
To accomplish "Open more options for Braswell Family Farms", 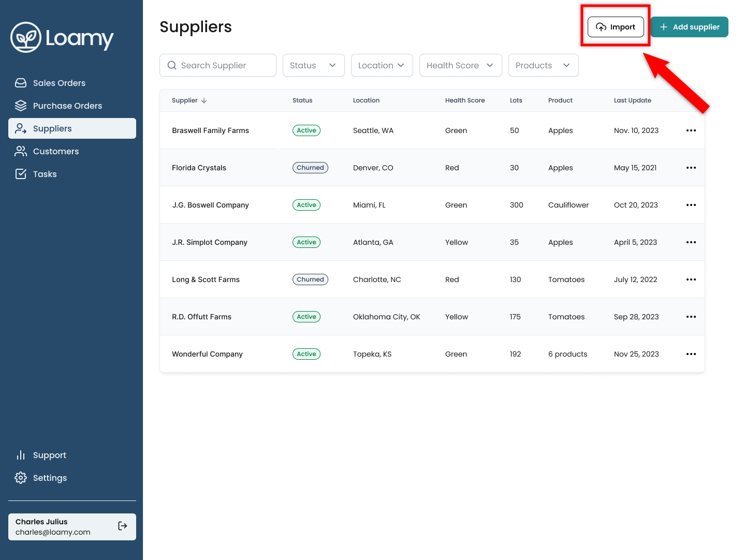I will point(691,130).
